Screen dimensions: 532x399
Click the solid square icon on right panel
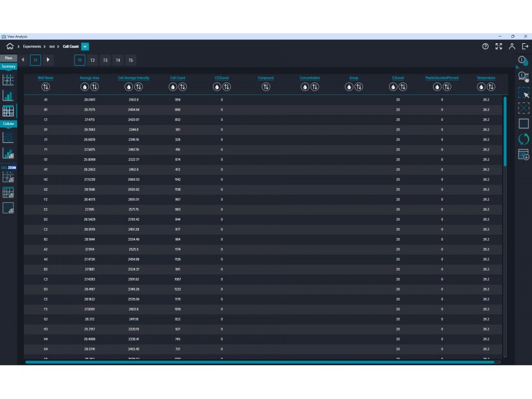[523, 124]
